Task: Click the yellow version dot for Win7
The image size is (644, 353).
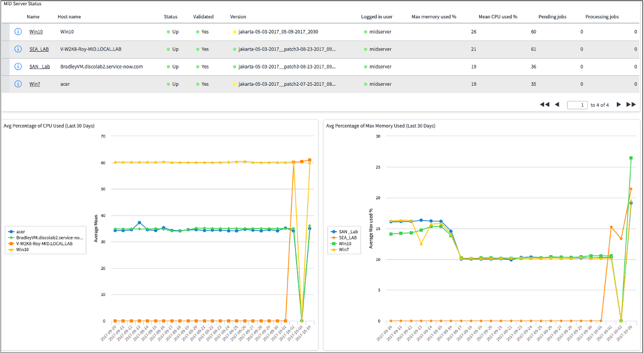Action: (x=234, y=84)
